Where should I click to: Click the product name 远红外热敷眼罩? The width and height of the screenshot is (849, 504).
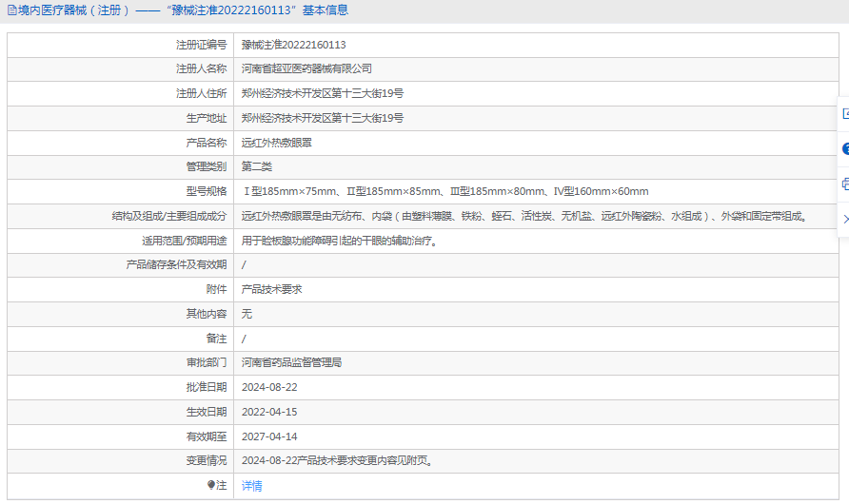276,143
